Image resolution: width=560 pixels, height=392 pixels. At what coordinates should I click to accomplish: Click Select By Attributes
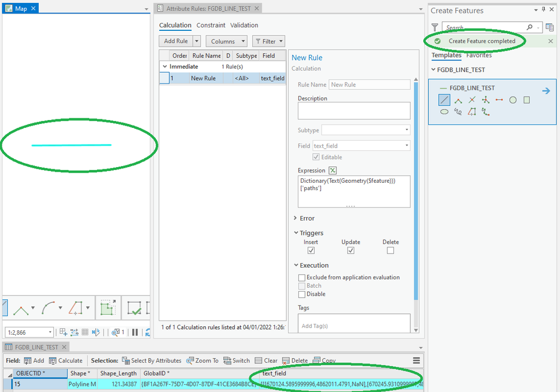151,361
